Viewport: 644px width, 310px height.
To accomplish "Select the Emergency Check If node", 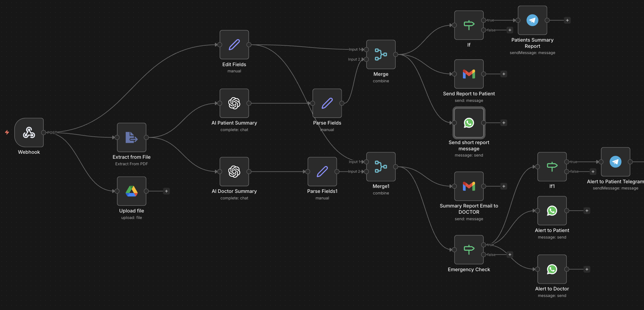I will point(469,250).
